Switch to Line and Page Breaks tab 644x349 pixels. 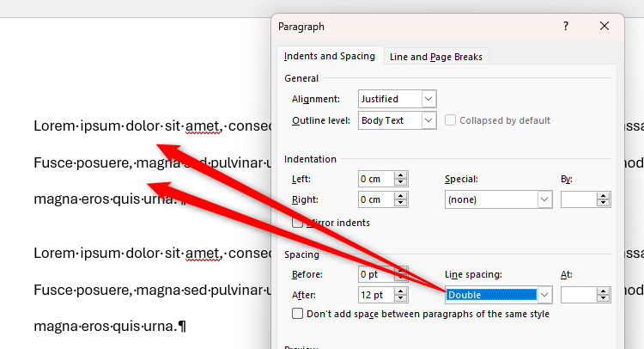(x=435, y=57)
